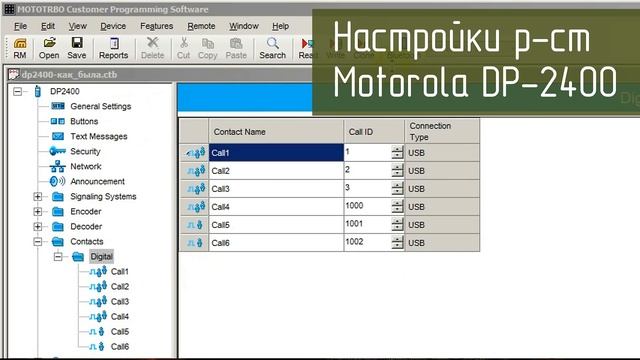Select Call6 contact in the tree
Image resolution: width=640 pixels, height=360 pixels.
(120, 347)
